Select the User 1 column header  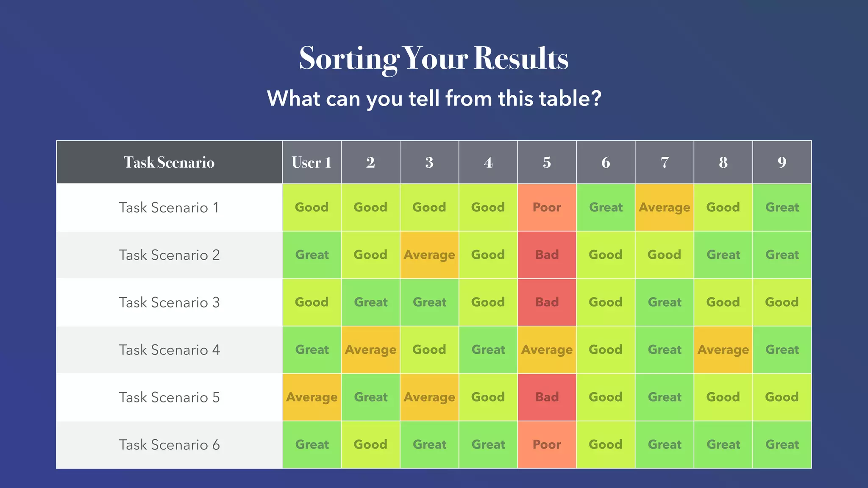tap(312, 162)
